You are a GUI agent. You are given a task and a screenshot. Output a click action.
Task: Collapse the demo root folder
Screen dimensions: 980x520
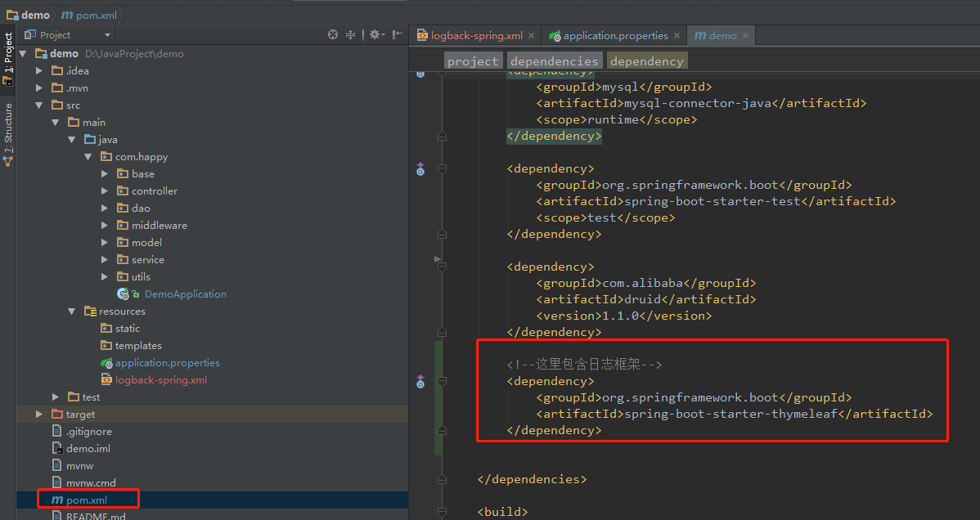click(23, 54)
